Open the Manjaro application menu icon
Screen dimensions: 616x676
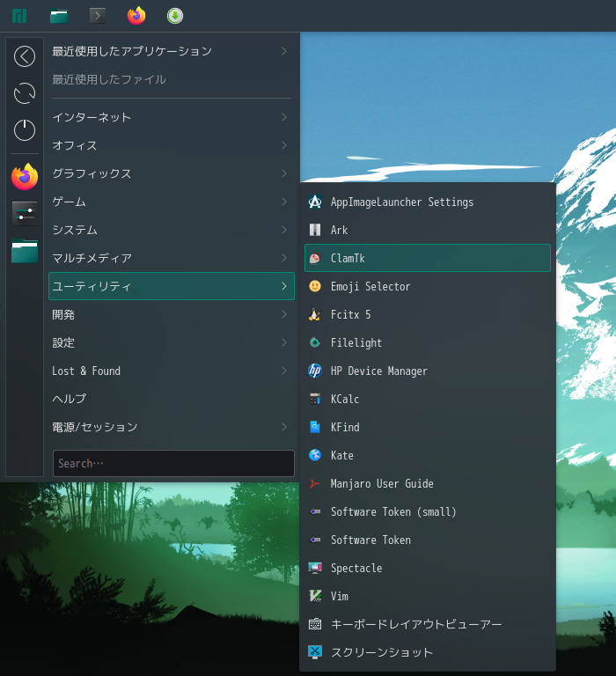pos(19,16)
